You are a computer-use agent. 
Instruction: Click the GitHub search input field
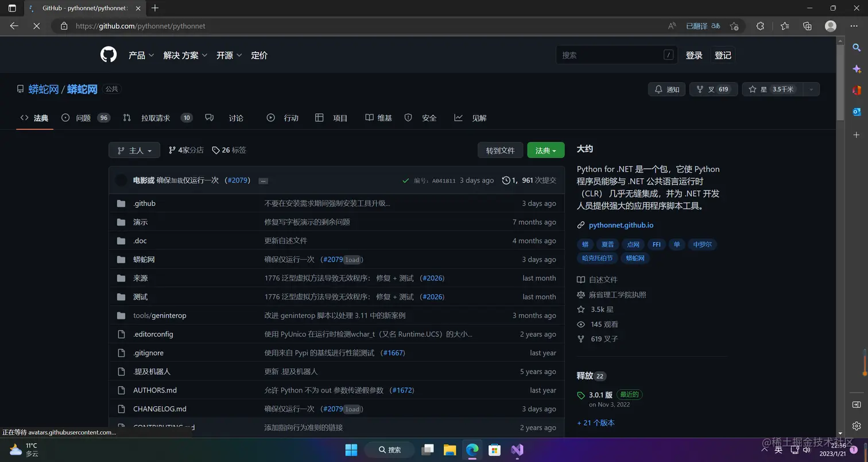[x=617, y=55]
